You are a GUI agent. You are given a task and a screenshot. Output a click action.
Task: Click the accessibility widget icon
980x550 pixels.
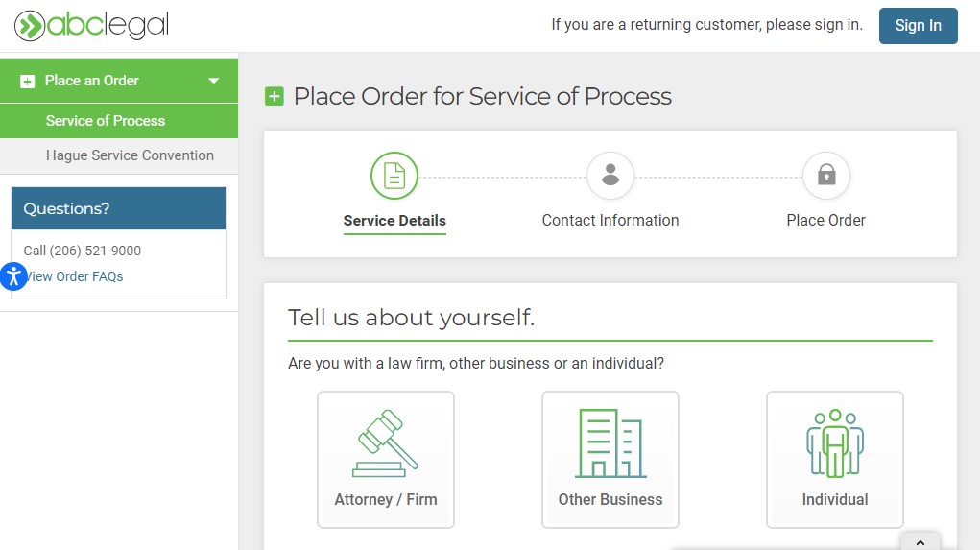(x=12, y=276)
